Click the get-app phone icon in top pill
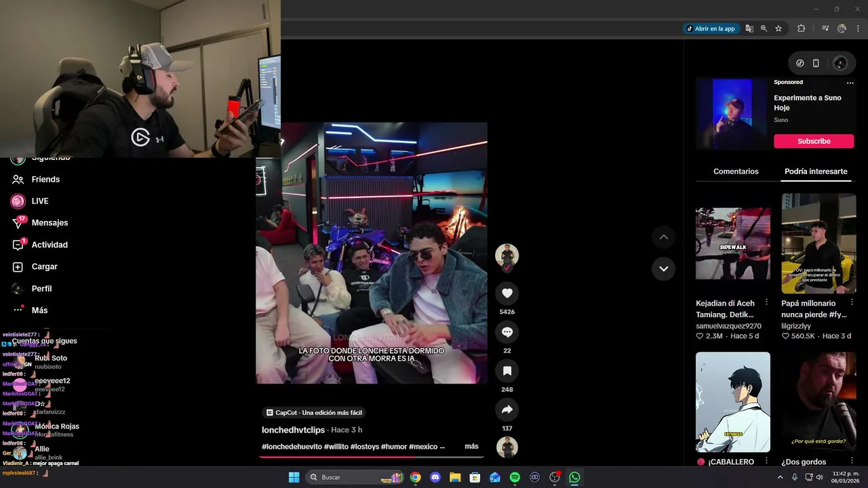The image size is (868, 488). pyautogui.click(x=816, y=63)
